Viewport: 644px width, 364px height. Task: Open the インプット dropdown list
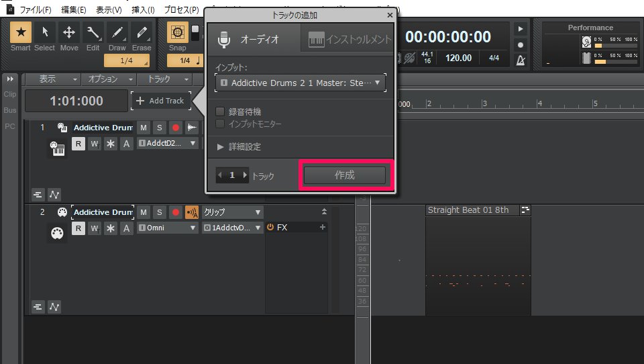(301, 83)
